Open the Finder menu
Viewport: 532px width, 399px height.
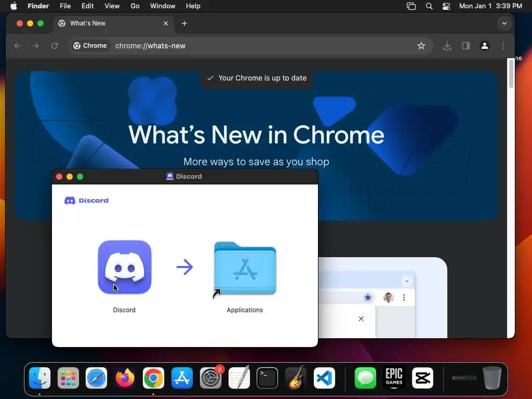[38, 6]
